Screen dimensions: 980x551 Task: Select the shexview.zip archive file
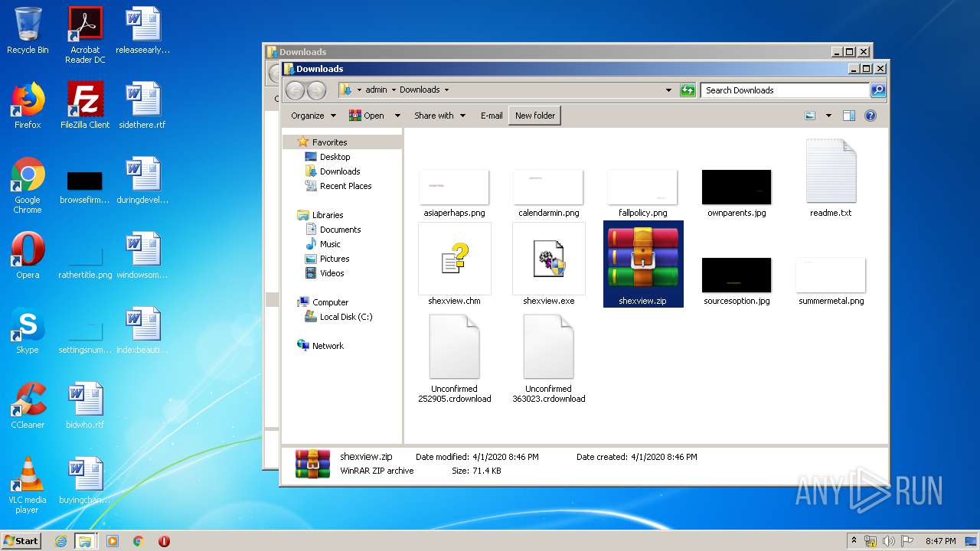pos(643,264)
